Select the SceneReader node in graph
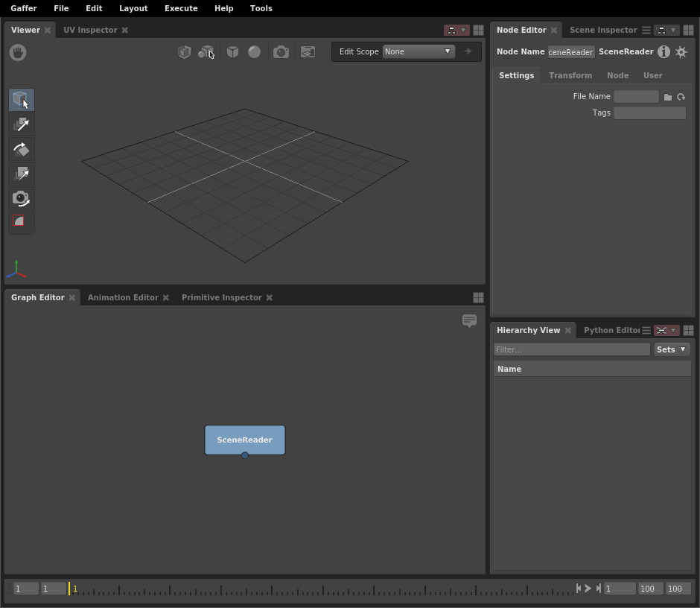This screenshot has height=608, width=700. click(x=245, y=440)
